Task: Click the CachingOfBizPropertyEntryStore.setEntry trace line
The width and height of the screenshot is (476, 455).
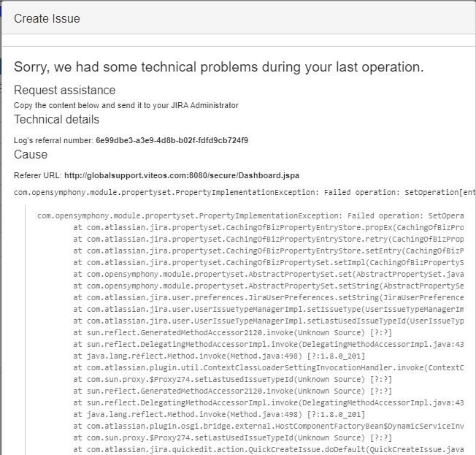Action: [x=269, y=251]
